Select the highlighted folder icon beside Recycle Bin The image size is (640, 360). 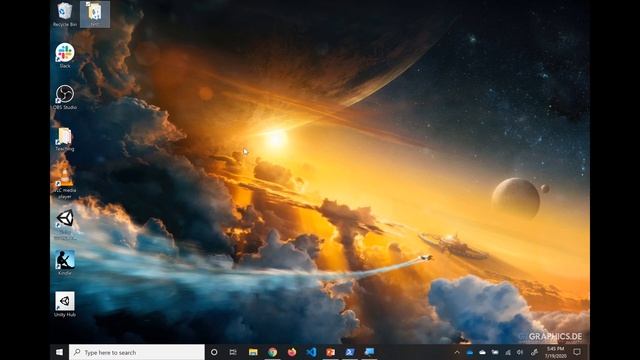[x=95, y=14]
